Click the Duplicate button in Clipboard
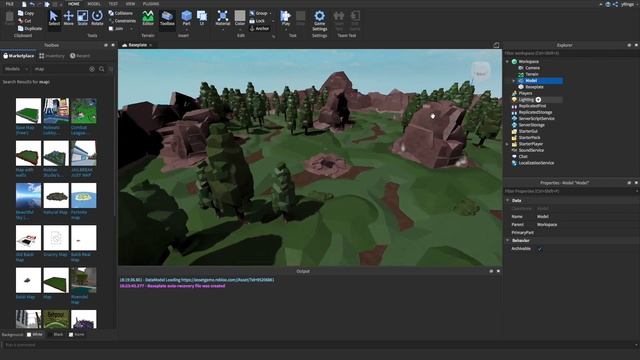This screenshot has height=360, width=640. coord(30,29)
